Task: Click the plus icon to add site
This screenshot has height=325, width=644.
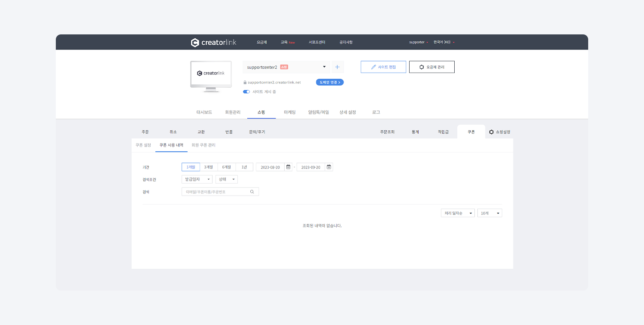Action: [x=337, y=67]
